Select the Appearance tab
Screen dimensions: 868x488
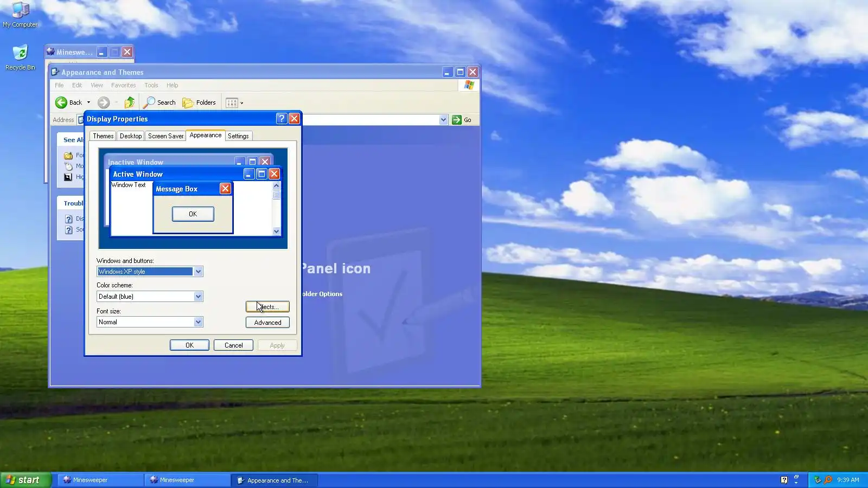tap(206, 135)
